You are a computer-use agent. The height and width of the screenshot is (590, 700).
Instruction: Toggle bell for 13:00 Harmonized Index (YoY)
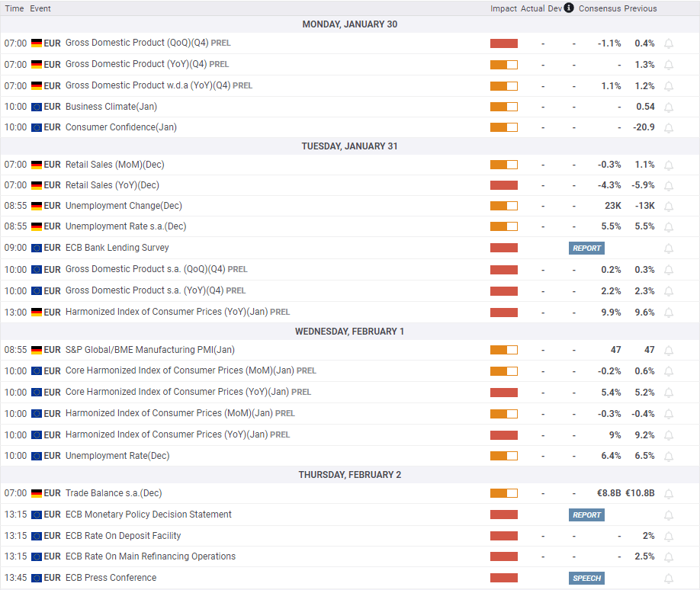click(669, 313)
